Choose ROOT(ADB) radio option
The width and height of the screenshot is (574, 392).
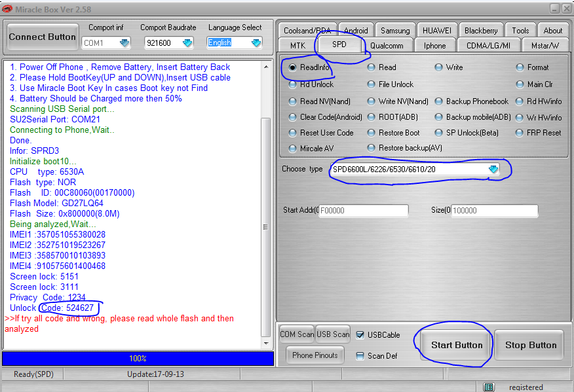(371, 117)
